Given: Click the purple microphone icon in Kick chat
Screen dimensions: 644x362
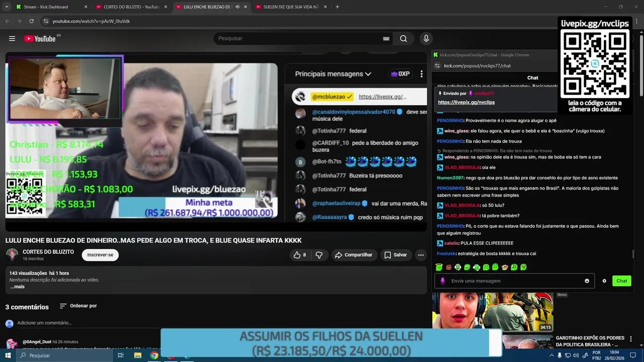Looking at the screenshot, I should (x=443, y=281).
